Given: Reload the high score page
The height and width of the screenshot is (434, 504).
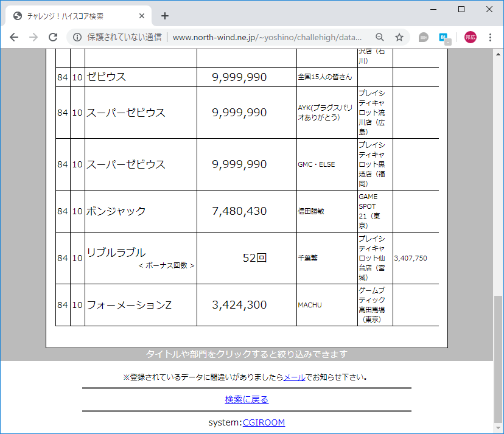Looking at the screenshot, I should point(52,37).
